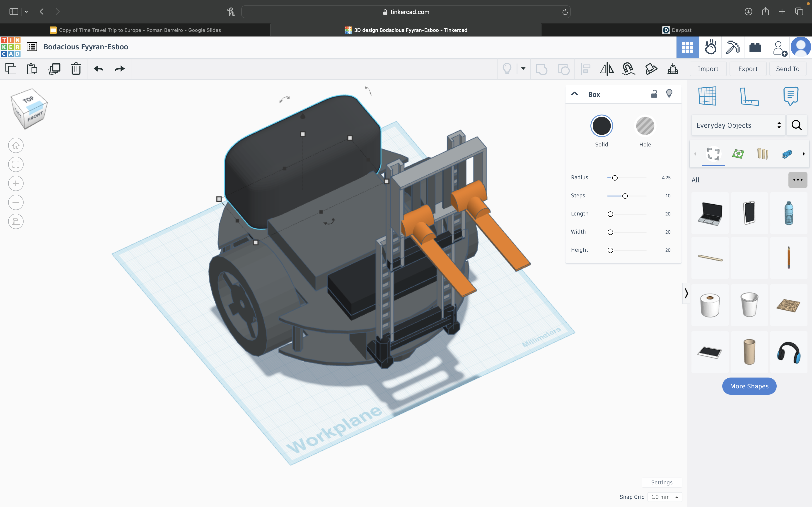
Task: Set shape to Hole
Action: pyautogui.click(x=645, y=126)
